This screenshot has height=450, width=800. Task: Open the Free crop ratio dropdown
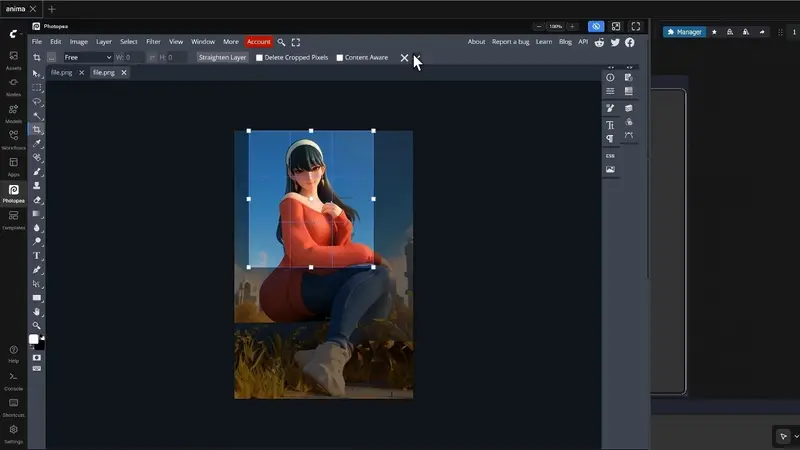pos(88,58)
